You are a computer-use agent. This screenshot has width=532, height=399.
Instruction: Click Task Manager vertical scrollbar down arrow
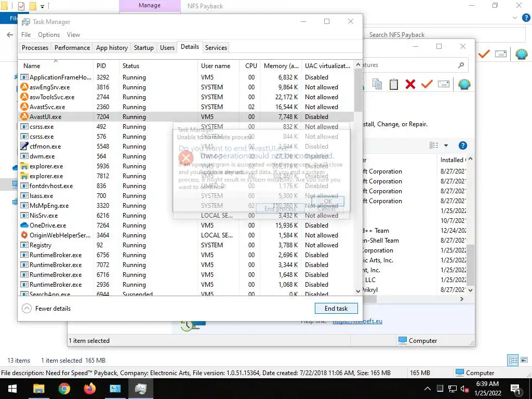pos(358,291)
